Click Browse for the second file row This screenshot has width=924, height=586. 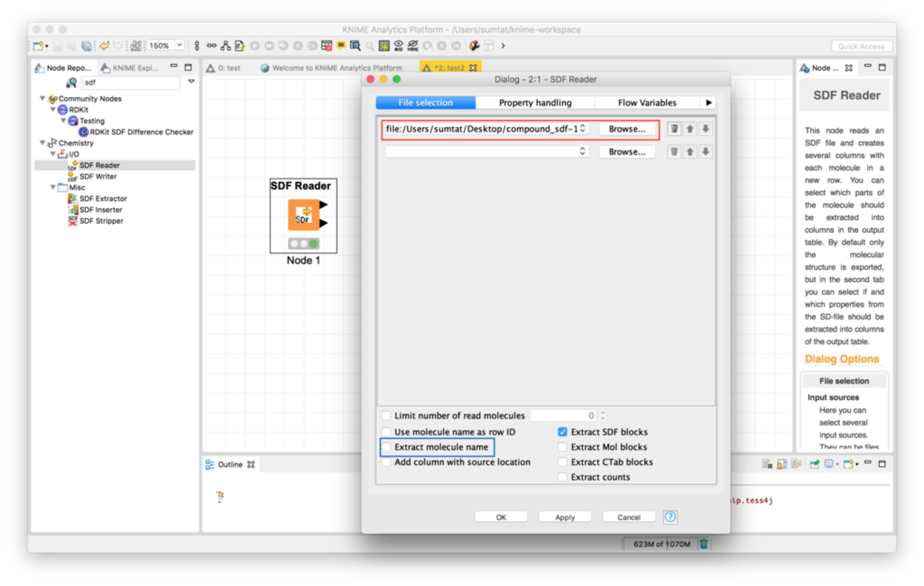pyautogui.click(x=627, y=151)
